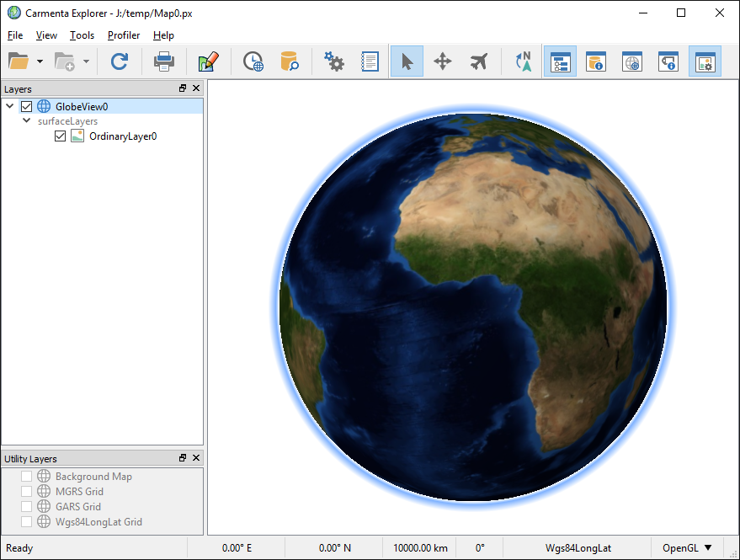740x560 pixels.
Task: Collapse the GlobeView0 tree node
Action: point(10,106)
